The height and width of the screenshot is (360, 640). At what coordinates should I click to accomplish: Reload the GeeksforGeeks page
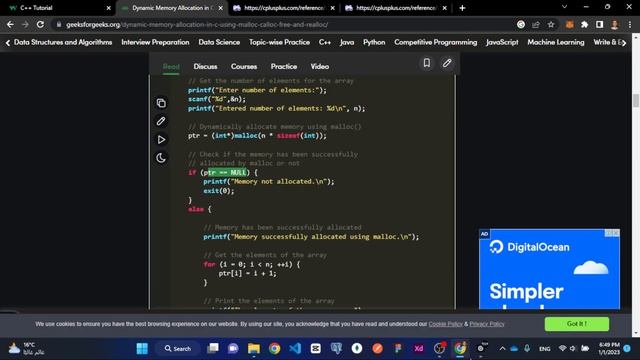coord(40,24)
